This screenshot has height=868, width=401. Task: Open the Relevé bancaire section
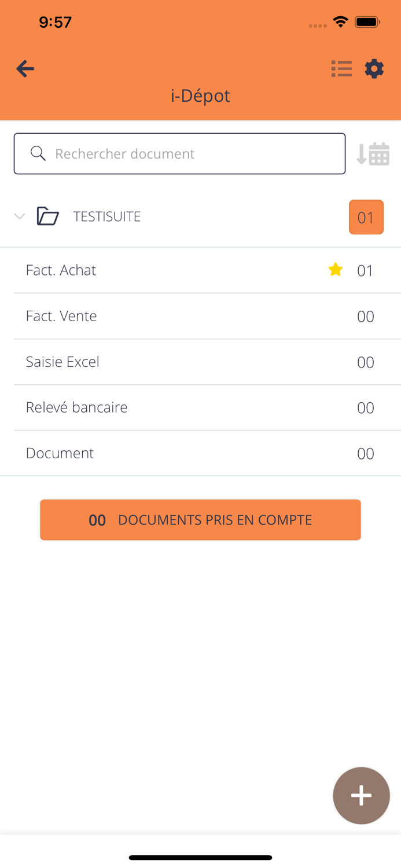pos(76,407)
